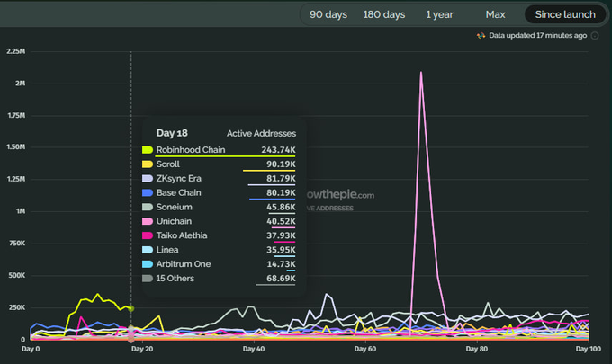The image size is (612, 364).
Task: Click the Linea label
Action: click(167, 250)
